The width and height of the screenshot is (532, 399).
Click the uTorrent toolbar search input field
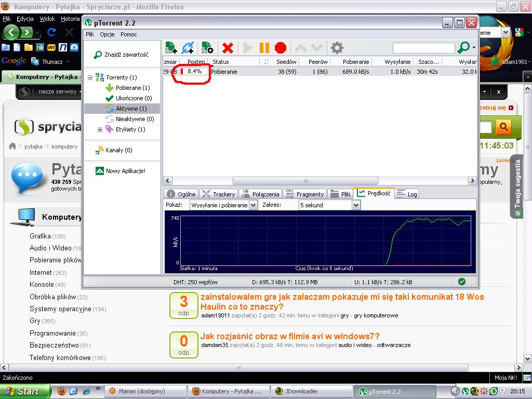(423, 48)
